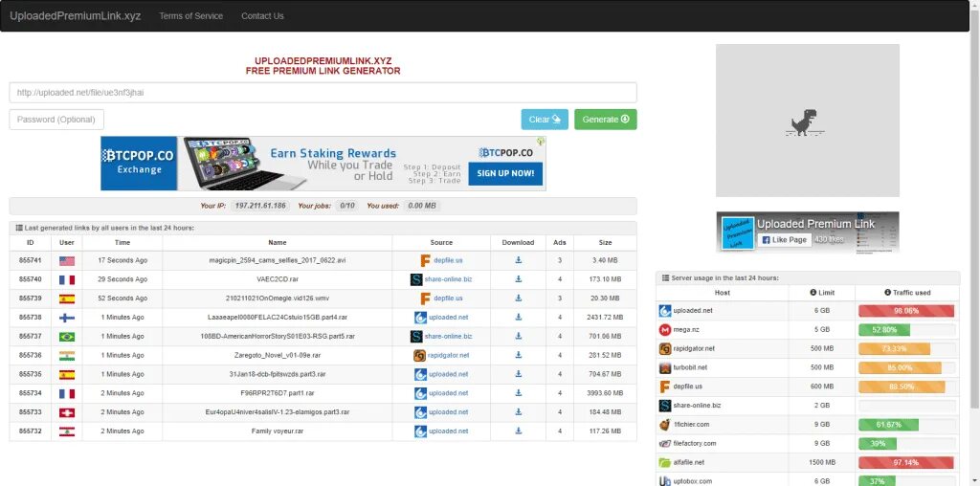Image resolution: width=980 pixels, height=486 pixels.
Task: Focus the Password (Optional) field
Action: [x=56, y=120]
